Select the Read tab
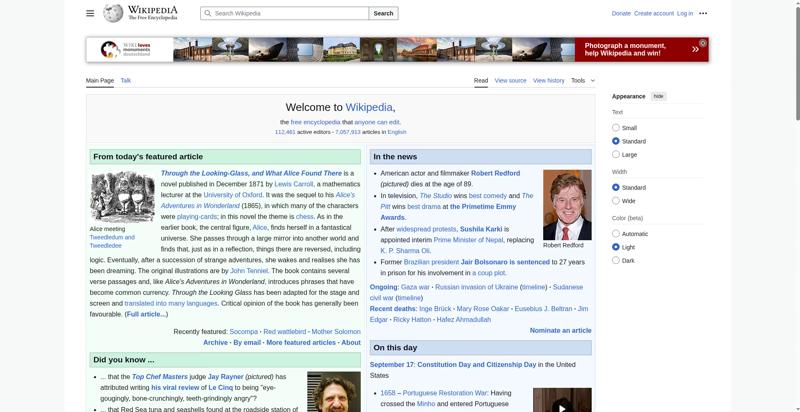This screenshot has height=412, width=800. pos(481,81)
